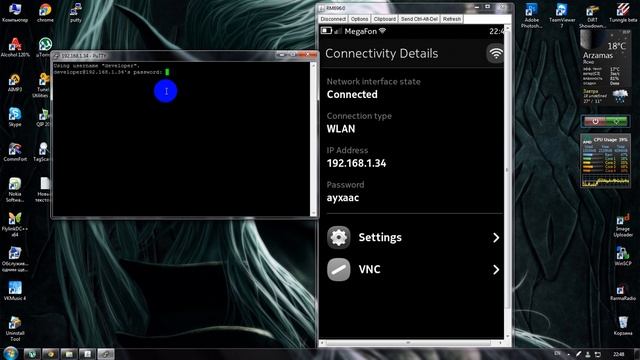Click the Settings gear icon in the phone screen
Screen dimensions: 640x360
(x=338, y=237)
